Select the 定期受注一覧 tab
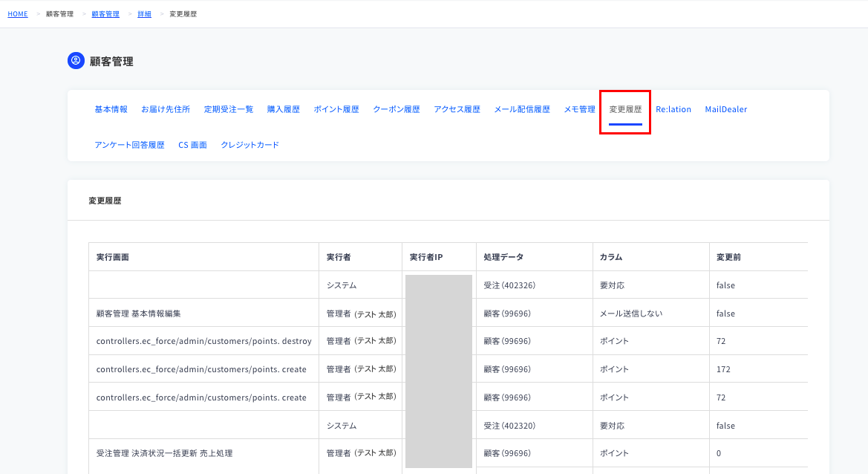 pos(229,109)
